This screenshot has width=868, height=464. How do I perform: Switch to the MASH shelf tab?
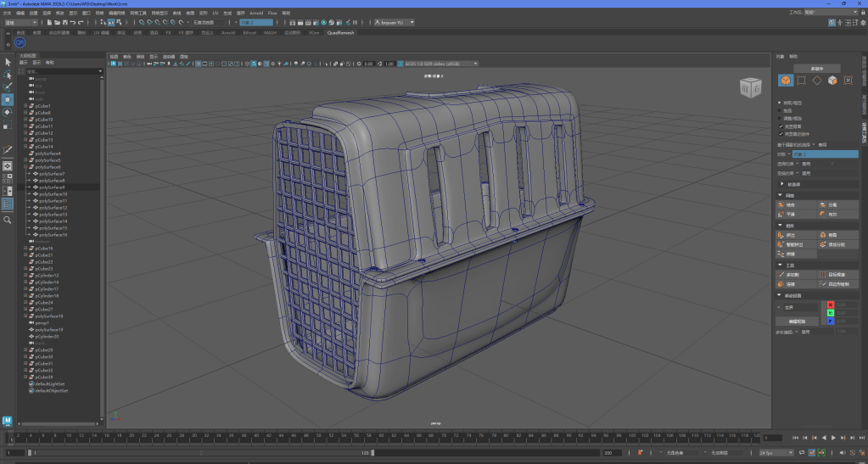coord(270,32)
